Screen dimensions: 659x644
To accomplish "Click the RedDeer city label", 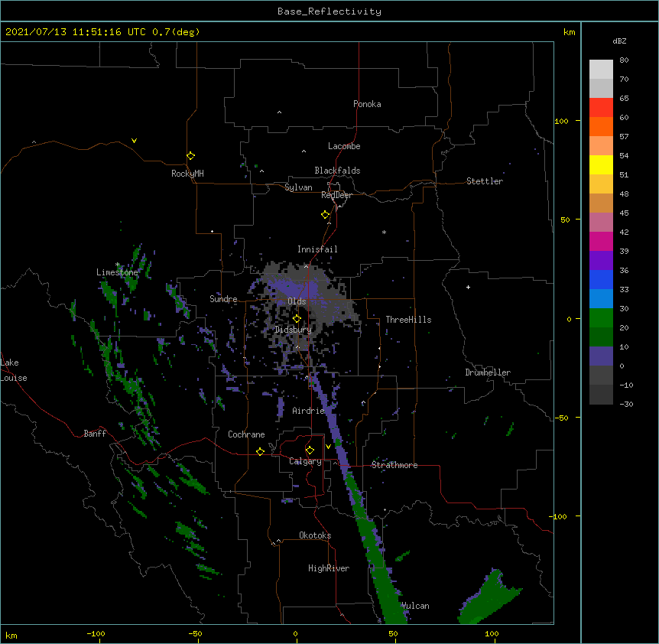I will pyautogui.click(x=336, y=195).
